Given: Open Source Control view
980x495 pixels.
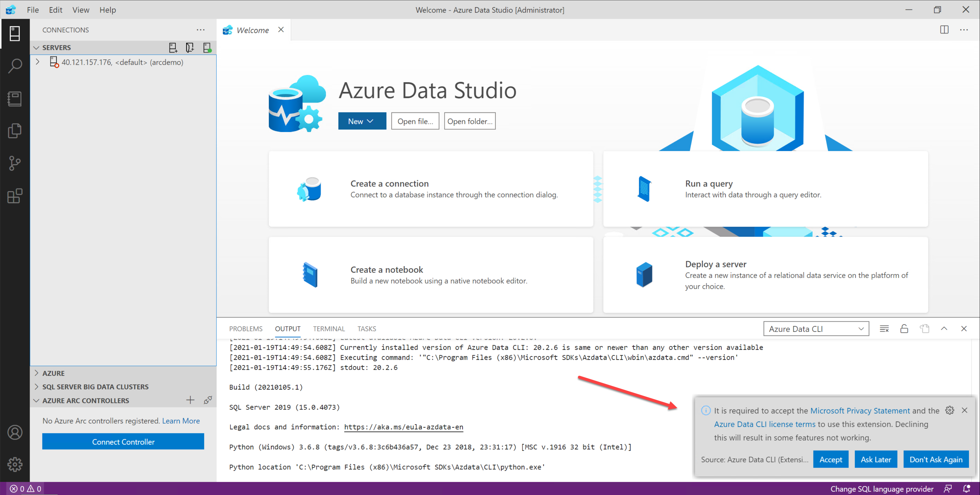Looking at the screenshot, I should pyautogui.click(x=15, y=163).
